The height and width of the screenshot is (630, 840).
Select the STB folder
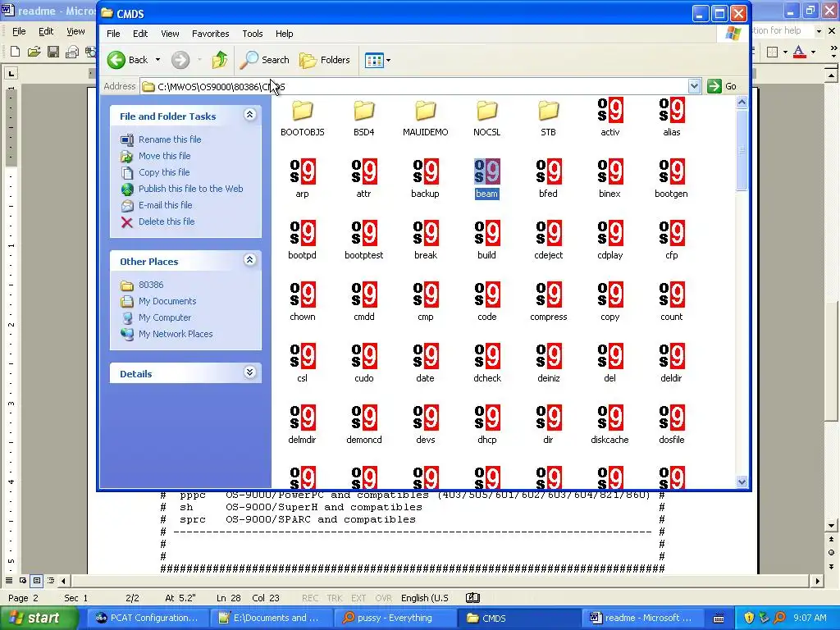tap(548, 111)
